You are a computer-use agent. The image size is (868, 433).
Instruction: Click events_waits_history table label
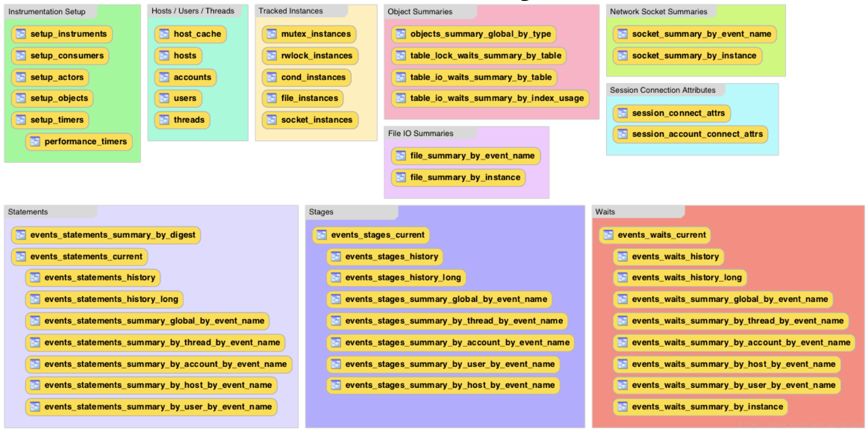(676, 256)
